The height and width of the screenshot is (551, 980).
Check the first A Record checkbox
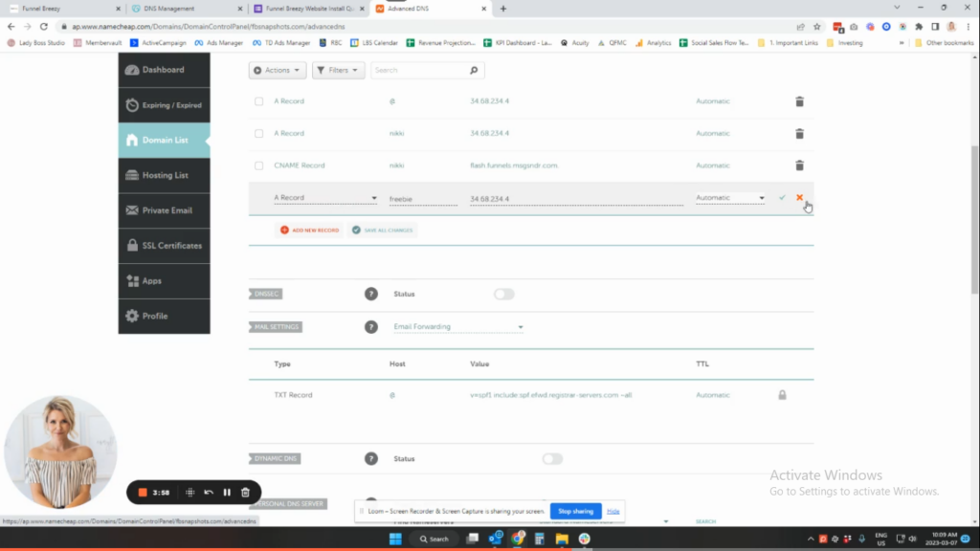click(x=258, y=101)
